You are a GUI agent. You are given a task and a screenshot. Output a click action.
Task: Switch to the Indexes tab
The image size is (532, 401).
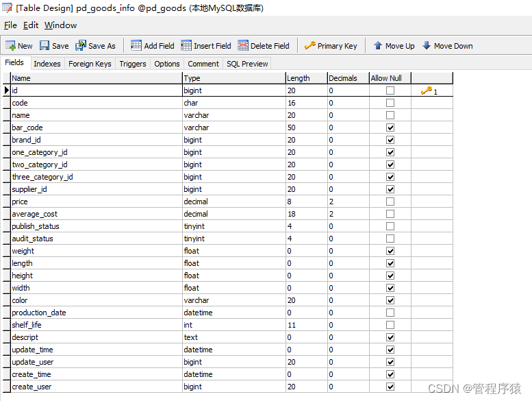pos(47,64)
